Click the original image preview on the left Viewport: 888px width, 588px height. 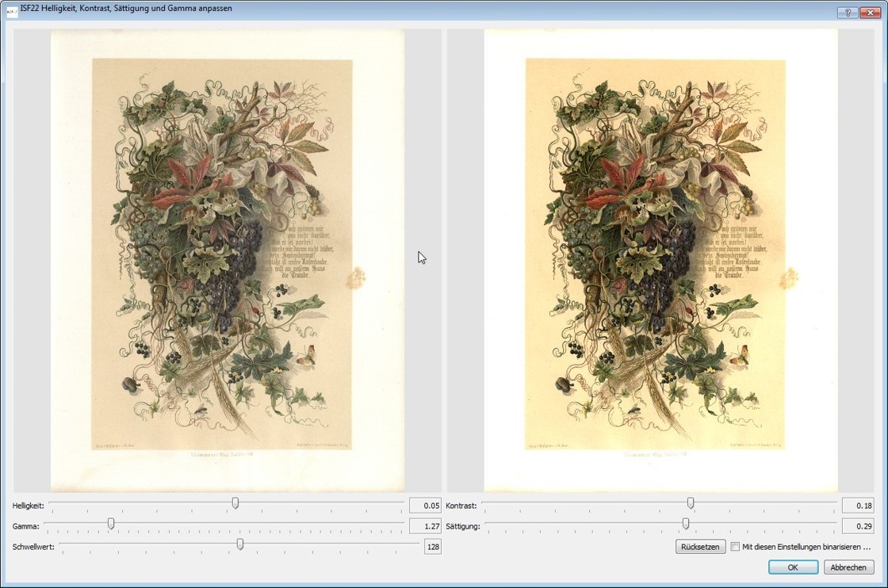point(228,260)
